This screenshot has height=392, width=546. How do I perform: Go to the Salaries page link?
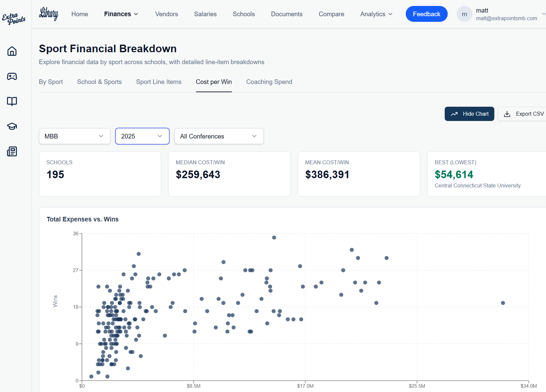pos(205,14)
